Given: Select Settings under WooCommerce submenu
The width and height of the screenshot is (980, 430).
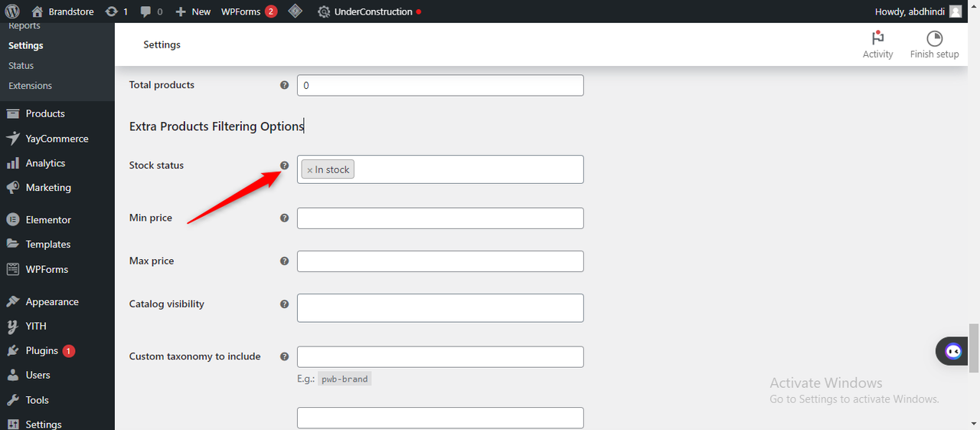Looking at the screenshot, I should 26,45.
